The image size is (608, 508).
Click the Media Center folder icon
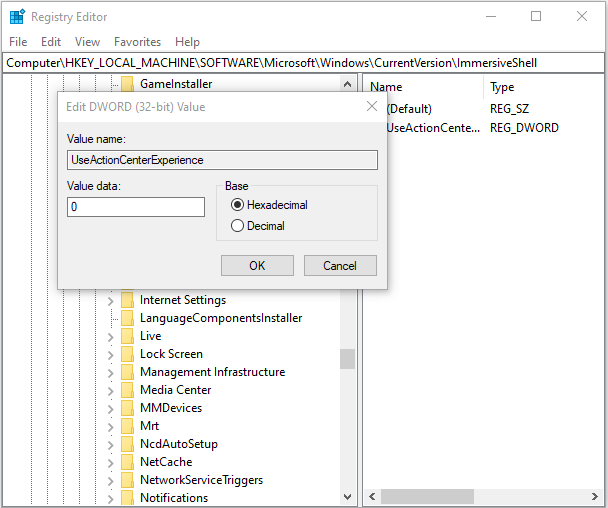[127, 390]
